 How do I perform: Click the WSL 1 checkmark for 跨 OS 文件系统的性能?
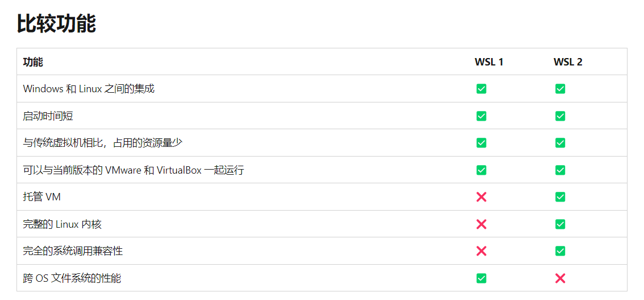(481, 278)
